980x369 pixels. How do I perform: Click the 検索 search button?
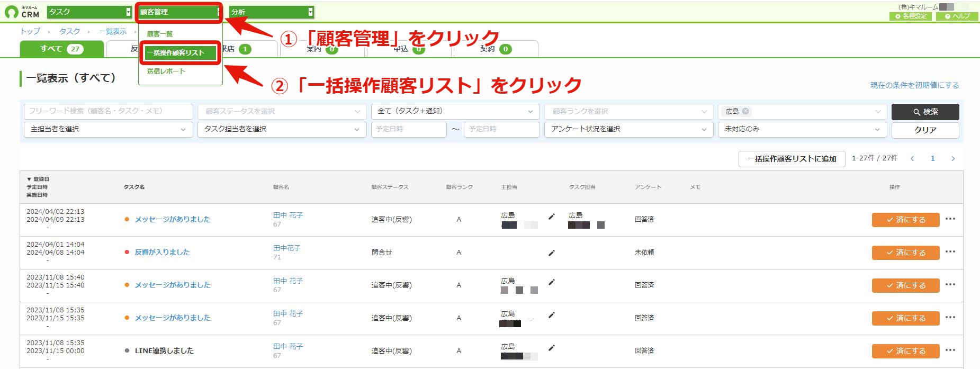tap(925, 112)
